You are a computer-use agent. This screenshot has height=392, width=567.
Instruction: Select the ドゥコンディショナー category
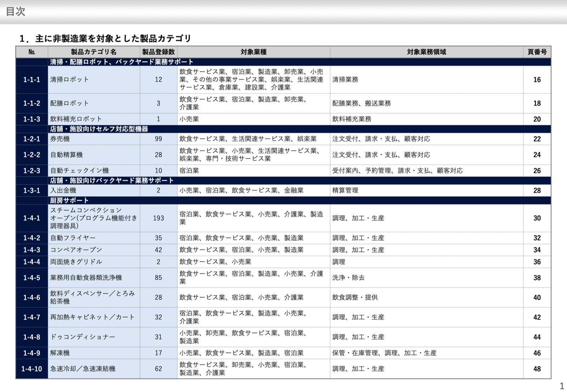pos(83,337)
